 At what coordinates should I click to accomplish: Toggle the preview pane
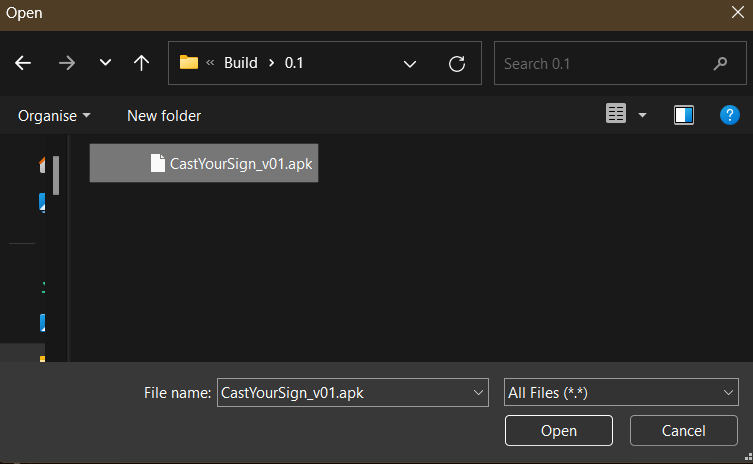[684, 115]
